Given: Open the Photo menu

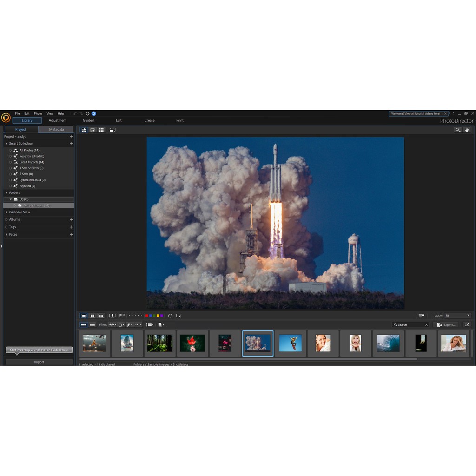Looking at the screenshot, I should [x=38, y=113].
